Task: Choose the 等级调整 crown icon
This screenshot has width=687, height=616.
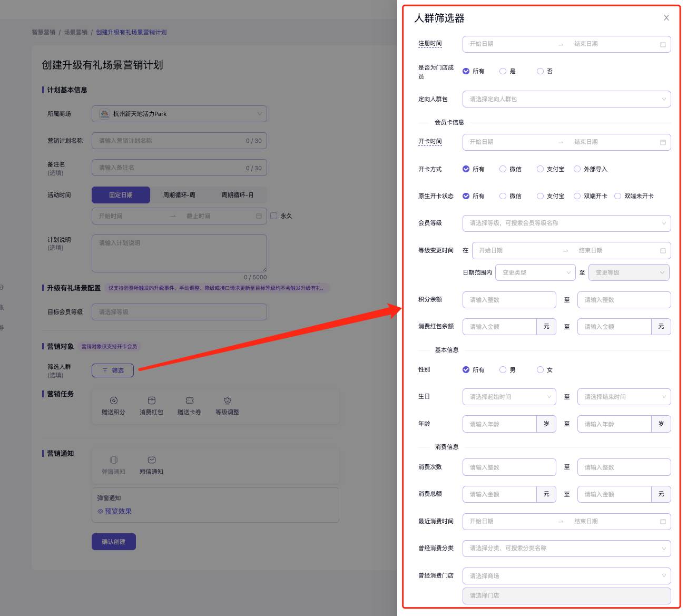Action: pyautogui.click(x=227, y=400)
